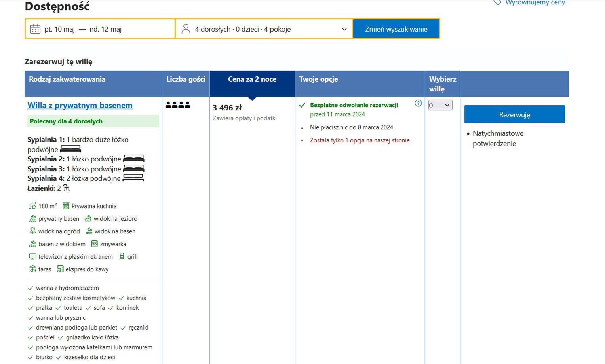Screen dimensions: 605x364
Task: Click the zmywarka dishwasher icon
Action: pyautogui.click(x=94, y=244)
